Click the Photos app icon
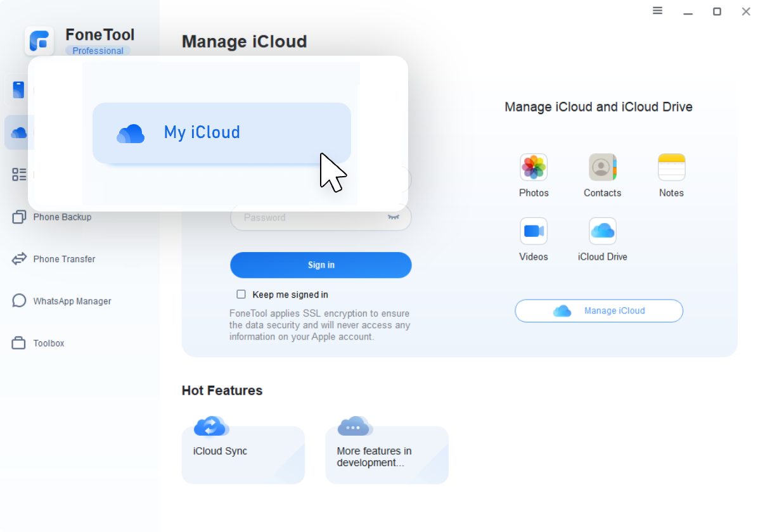The width and height of the screenshot is (758, 532). [534, 168]
